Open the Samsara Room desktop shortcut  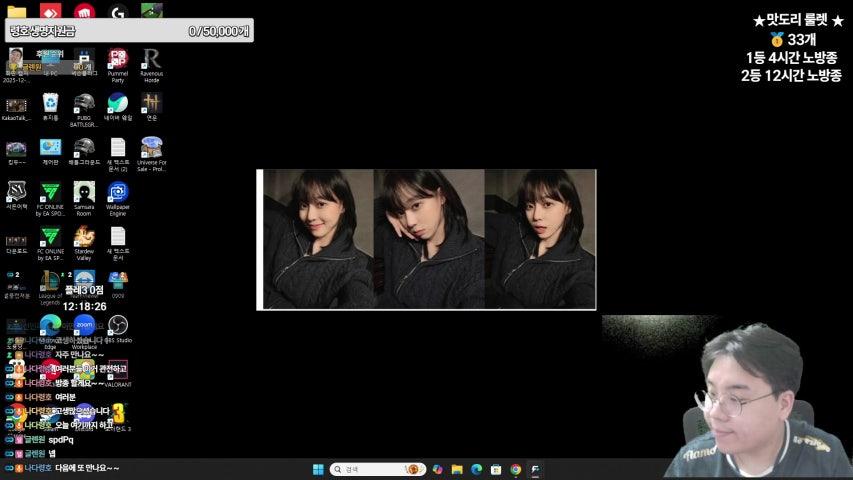coord(84,192)
